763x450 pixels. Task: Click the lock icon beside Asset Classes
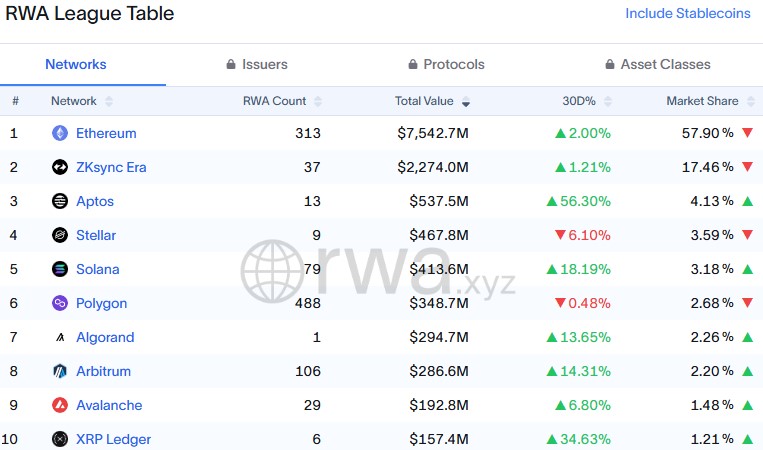610,64
